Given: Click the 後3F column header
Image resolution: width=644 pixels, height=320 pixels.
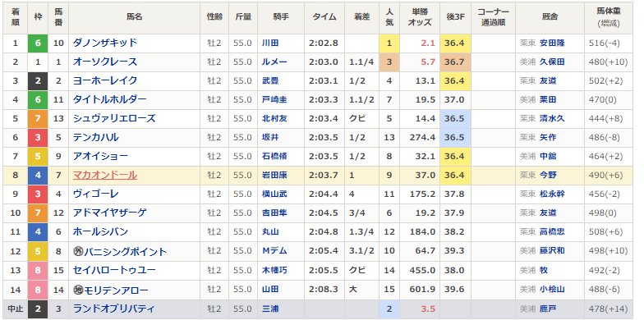Looking at the screenshot, I should click(x=455, y=18).
